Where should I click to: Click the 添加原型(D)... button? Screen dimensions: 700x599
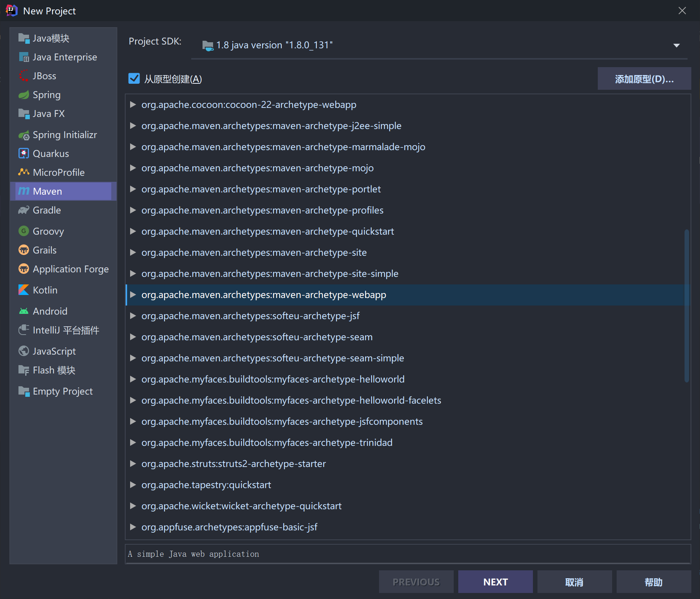tap(644, 79)
